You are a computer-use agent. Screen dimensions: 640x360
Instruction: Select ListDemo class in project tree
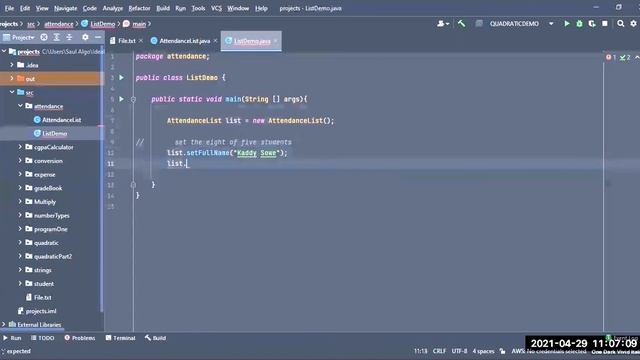click(x=55, y=133)
